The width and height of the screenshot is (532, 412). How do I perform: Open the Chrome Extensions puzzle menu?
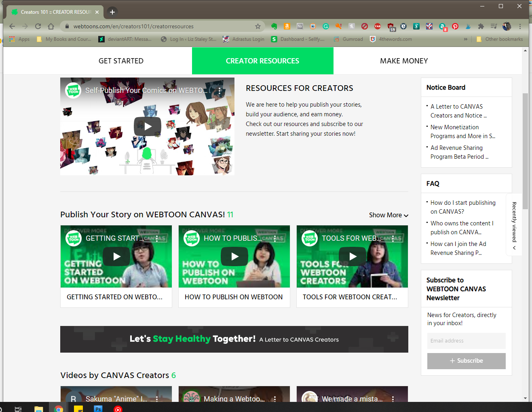pyautogui.click(x=481, y=26)
